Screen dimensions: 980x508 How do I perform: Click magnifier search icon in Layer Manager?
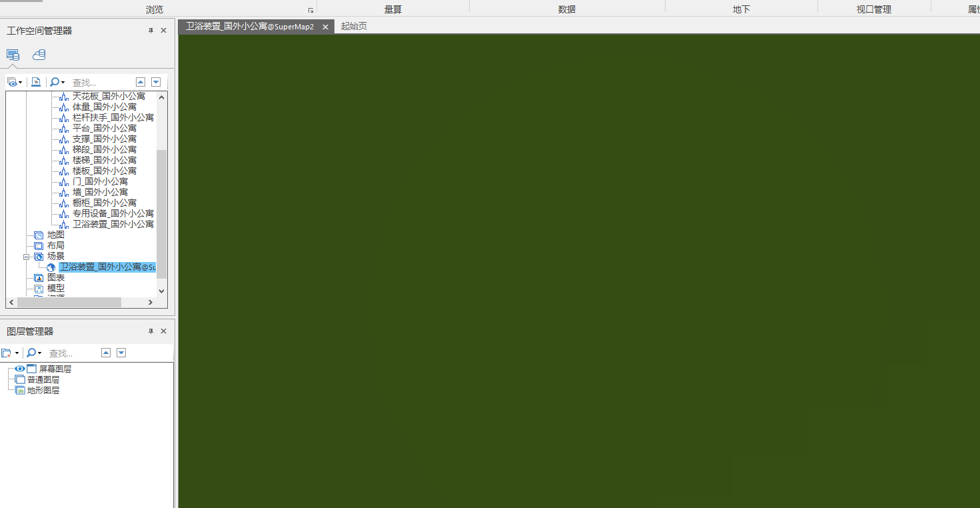(x=31, y=353)
